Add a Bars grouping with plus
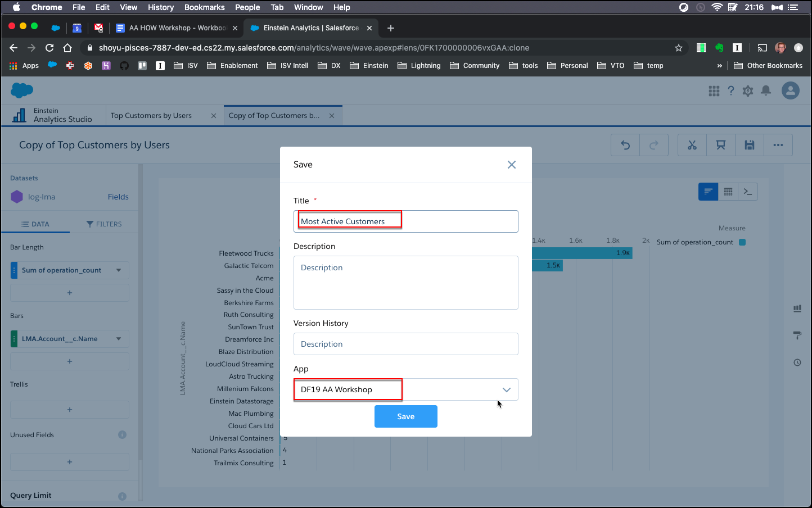812x508 pixels. 70,361
